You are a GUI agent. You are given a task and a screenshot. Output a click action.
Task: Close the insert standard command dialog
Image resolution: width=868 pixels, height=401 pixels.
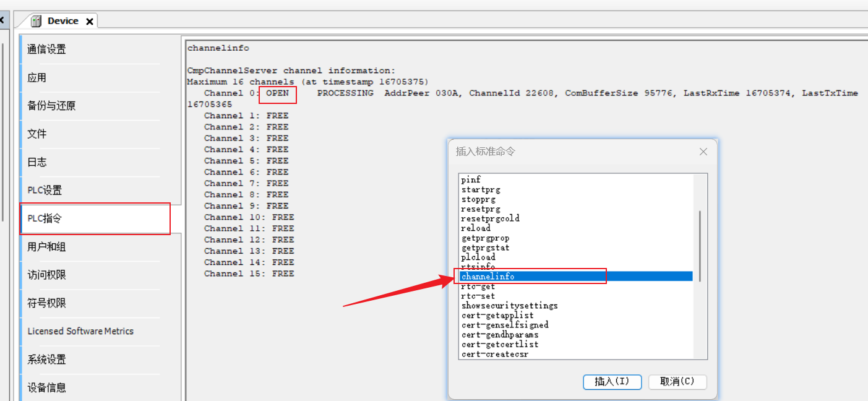pos(703,152)
